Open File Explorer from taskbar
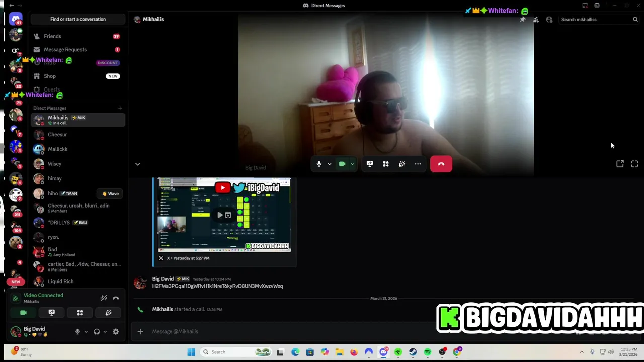Image resolution: width=644 pixels, height=362 pixels. (x=340, y=352)
